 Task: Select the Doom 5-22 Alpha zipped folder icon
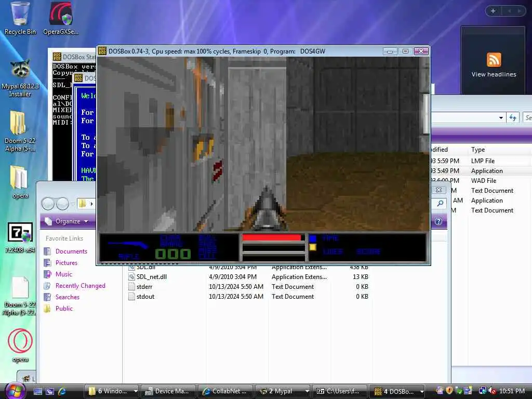(20, 131)
